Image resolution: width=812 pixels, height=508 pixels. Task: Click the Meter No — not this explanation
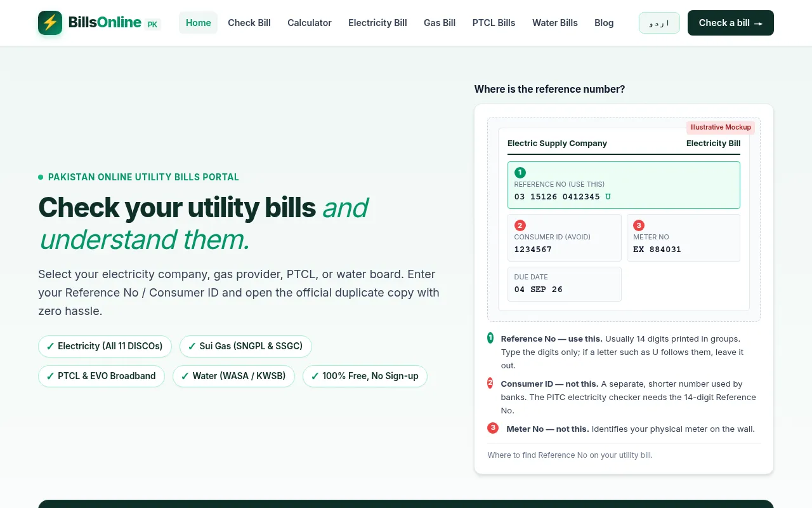coord(631,429)
